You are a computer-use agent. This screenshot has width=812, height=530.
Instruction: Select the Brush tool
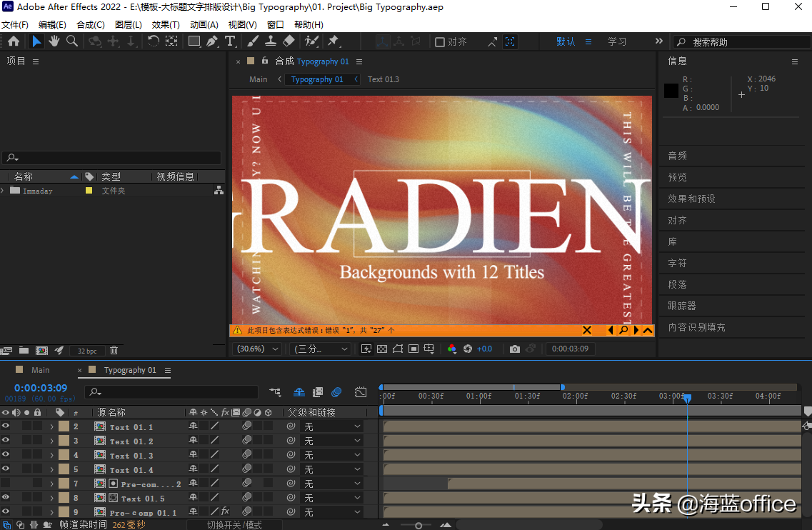(254, 41)
